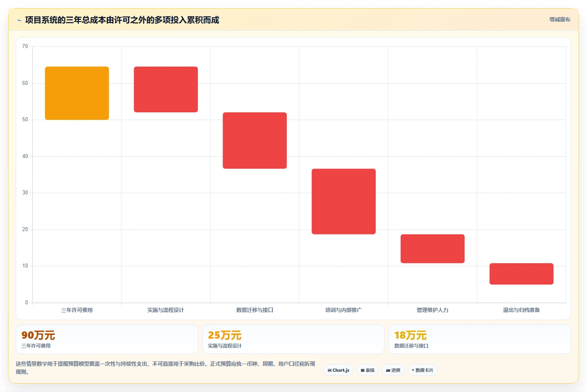
Task: Select the 数据卡片 chip
Action: click(x=423, y=370)
